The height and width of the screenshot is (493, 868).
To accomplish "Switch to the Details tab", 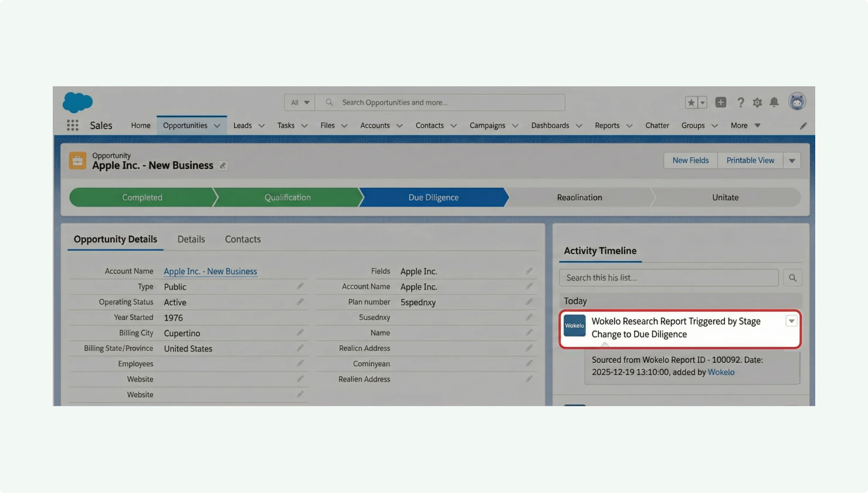I will pos(191,239).
